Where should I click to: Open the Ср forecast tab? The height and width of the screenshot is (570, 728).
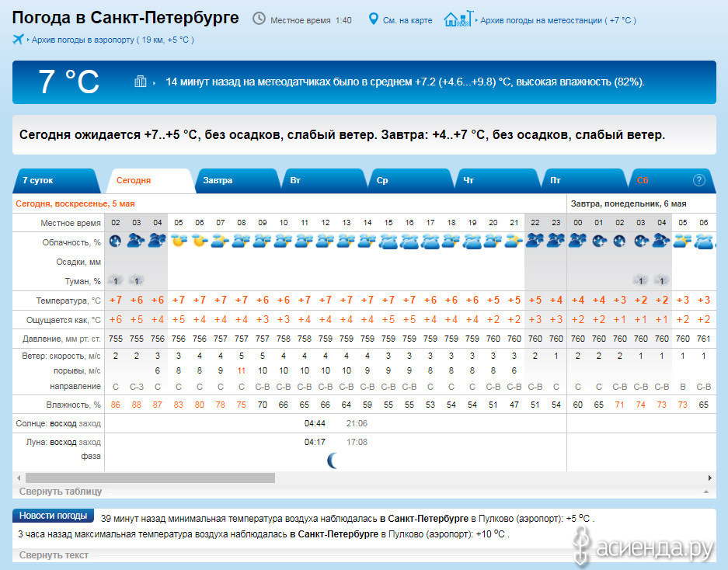point(410,181)
